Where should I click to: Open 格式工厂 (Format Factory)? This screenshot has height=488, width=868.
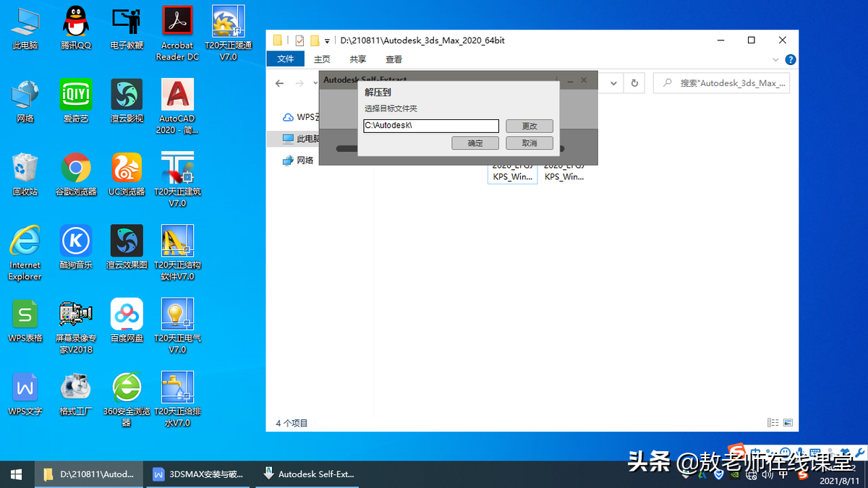(75, 385)
